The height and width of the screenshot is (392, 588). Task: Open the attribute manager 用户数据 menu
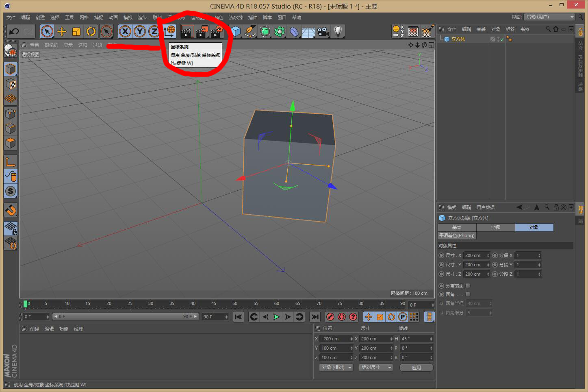[x=486, y=207]
